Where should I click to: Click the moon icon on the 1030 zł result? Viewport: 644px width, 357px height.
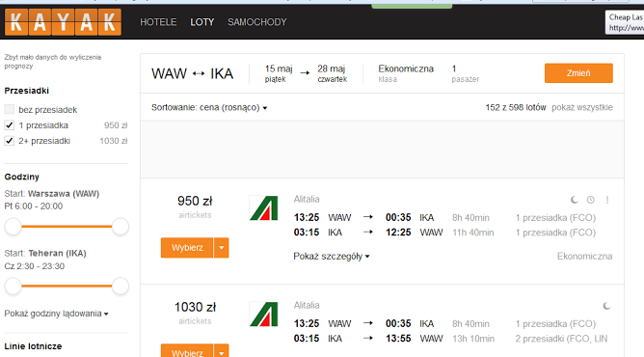point(606,306)
